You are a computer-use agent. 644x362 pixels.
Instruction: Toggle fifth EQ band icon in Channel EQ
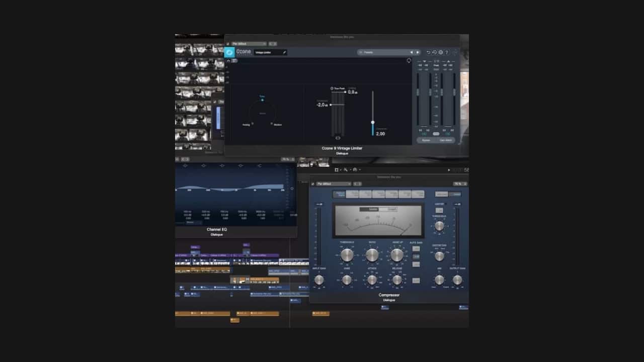259,165
